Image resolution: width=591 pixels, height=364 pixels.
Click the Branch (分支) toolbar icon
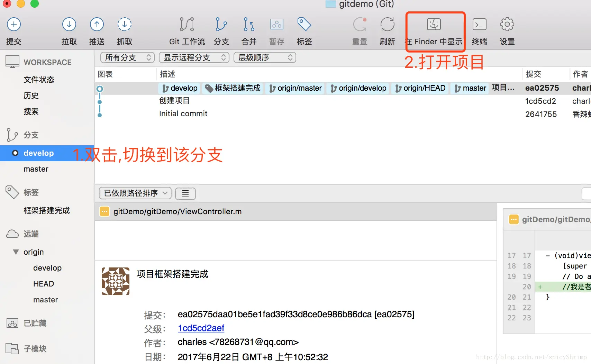pyautogui.click(x=221, y=24)
